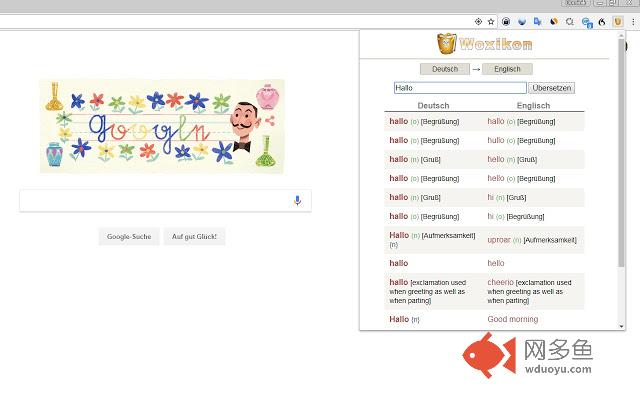Click German 'hallo [exclamation used...]' entry
The height and width of the screenshot is (400, 640).
(427, 291)
